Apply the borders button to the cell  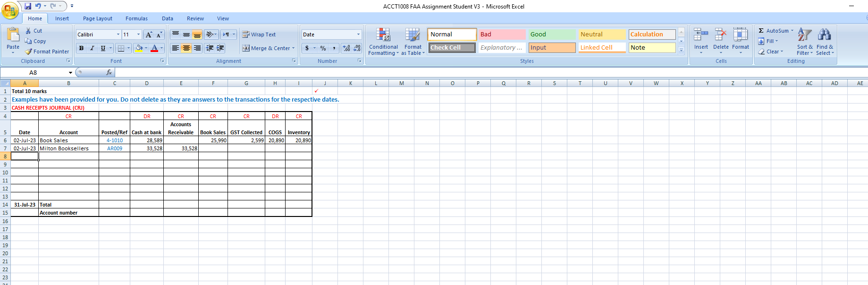121,48
